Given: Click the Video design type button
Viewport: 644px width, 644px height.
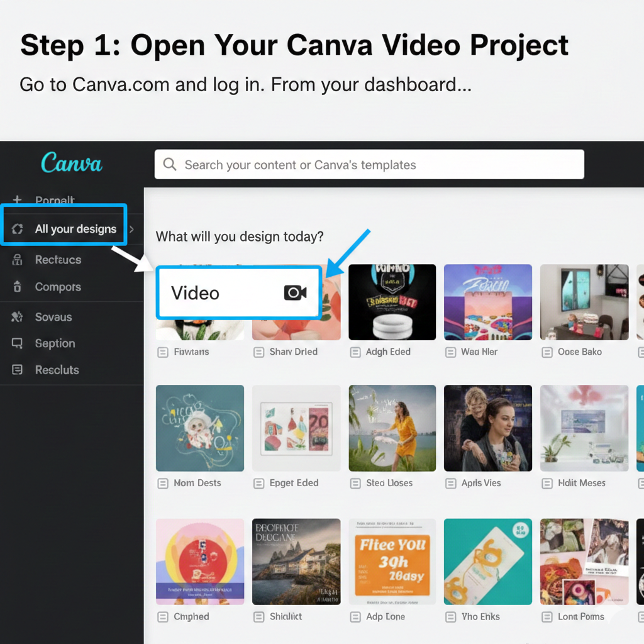Looking at the screenshot, I should coord(238,292).
